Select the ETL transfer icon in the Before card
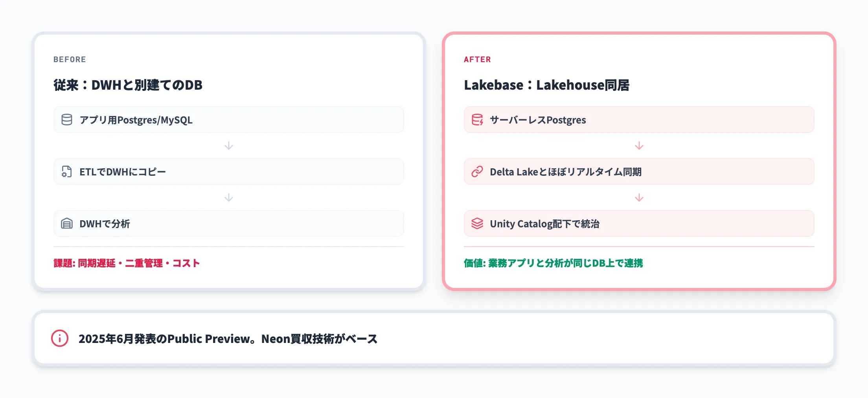868x398 pixels. [67, 171]
